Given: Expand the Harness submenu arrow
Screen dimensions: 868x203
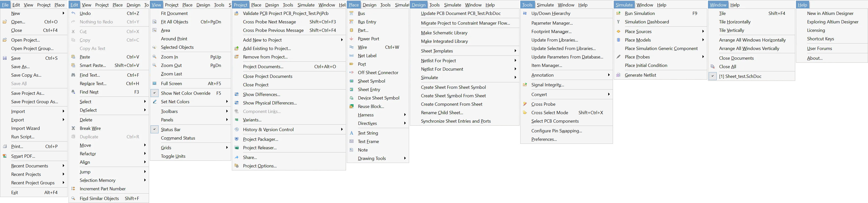Looking at the screenshot, I should pos(405,115).
